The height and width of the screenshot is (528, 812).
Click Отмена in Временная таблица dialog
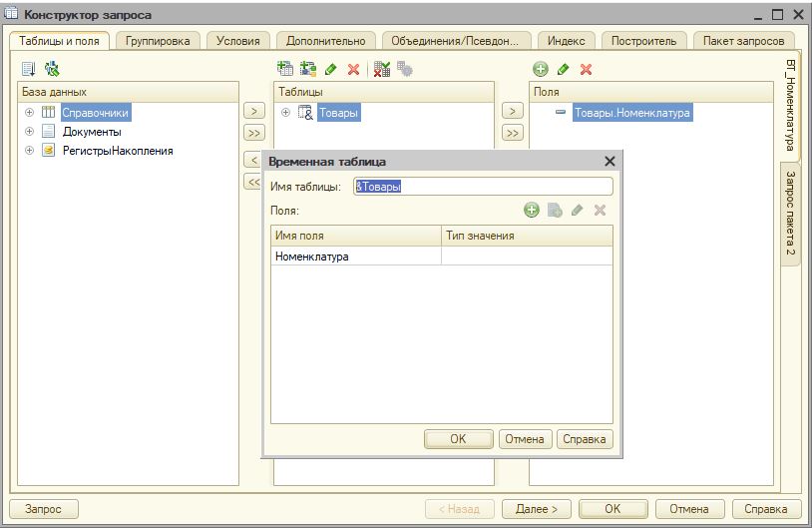[525, 439]
